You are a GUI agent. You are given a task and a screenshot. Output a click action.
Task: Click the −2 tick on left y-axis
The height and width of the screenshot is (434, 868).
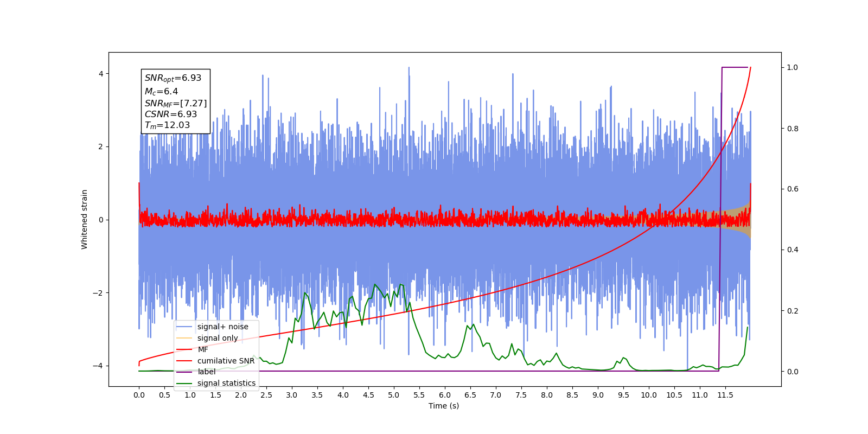[x=98, y=293]
